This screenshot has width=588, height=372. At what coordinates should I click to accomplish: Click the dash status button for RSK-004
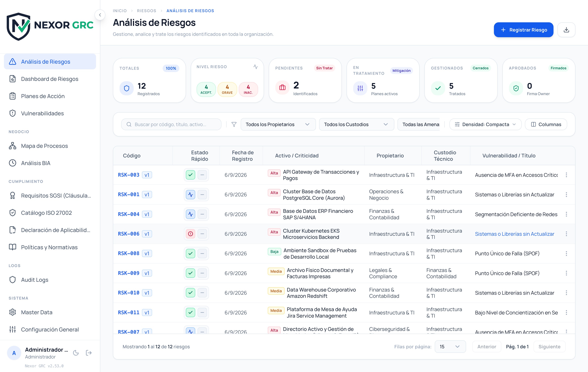pyautogui.click(x=202, y=214)
